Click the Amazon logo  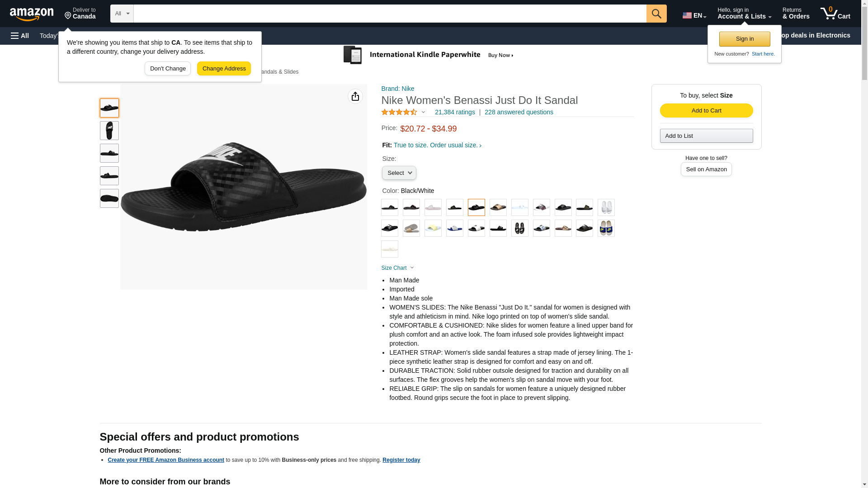[32, 14]
